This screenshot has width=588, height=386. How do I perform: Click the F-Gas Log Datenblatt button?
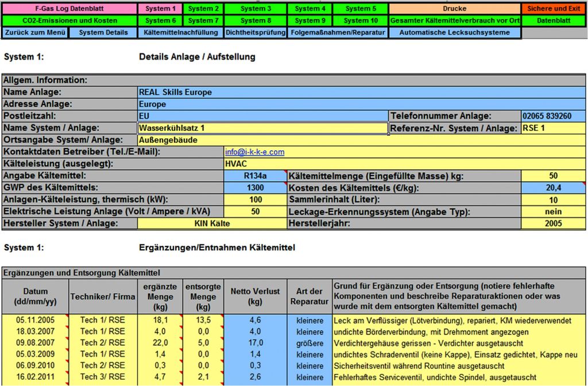pos(69,9)
